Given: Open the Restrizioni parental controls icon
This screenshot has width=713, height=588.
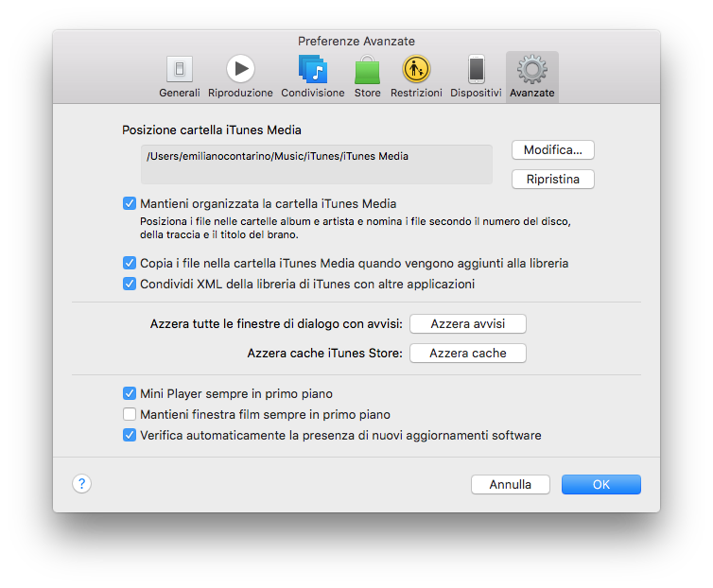Looking at the screenshot, I should (x=416, y=69).
